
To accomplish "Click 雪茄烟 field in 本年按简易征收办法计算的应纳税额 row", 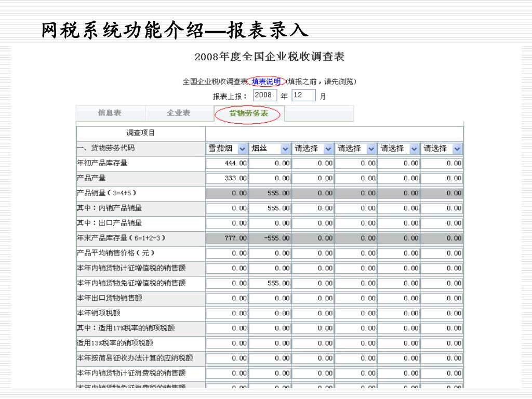I will pos(227,358).
